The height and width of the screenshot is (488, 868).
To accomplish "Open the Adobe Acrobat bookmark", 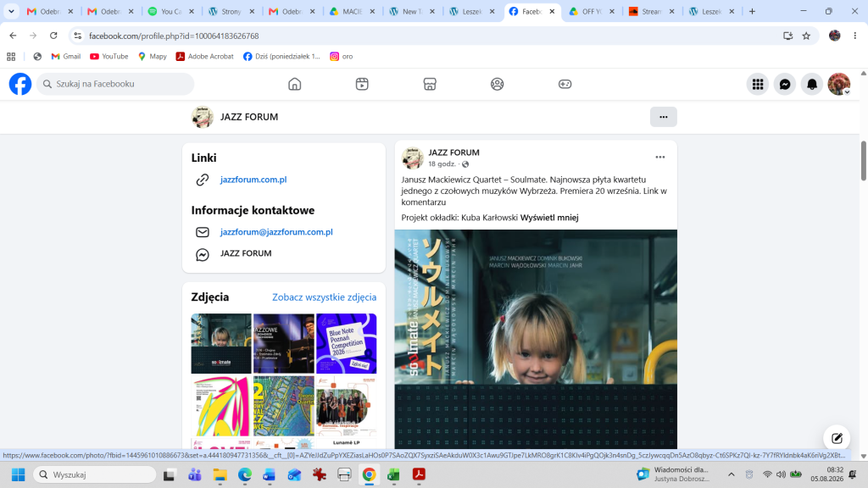I will point(205,57).
